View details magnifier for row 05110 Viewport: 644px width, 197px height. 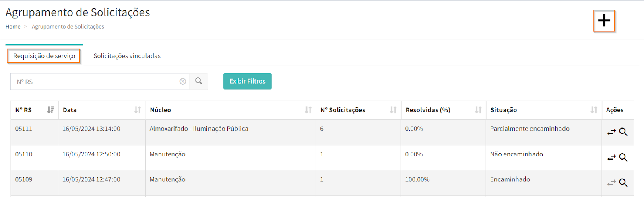point(623,158)
